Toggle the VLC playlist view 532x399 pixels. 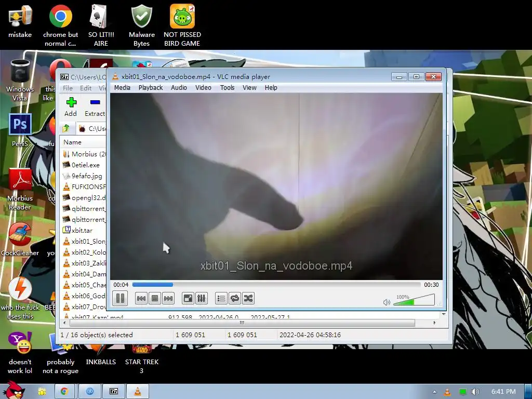[x=221, y=298]
